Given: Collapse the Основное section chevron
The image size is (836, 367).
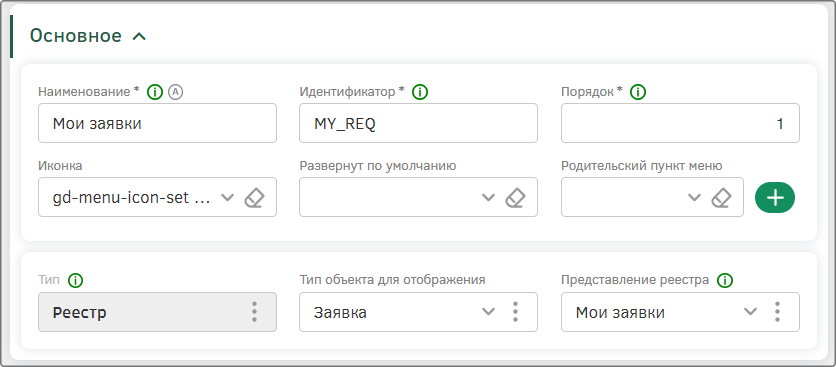Looking at the screenshot, I should tap(139, 37).
